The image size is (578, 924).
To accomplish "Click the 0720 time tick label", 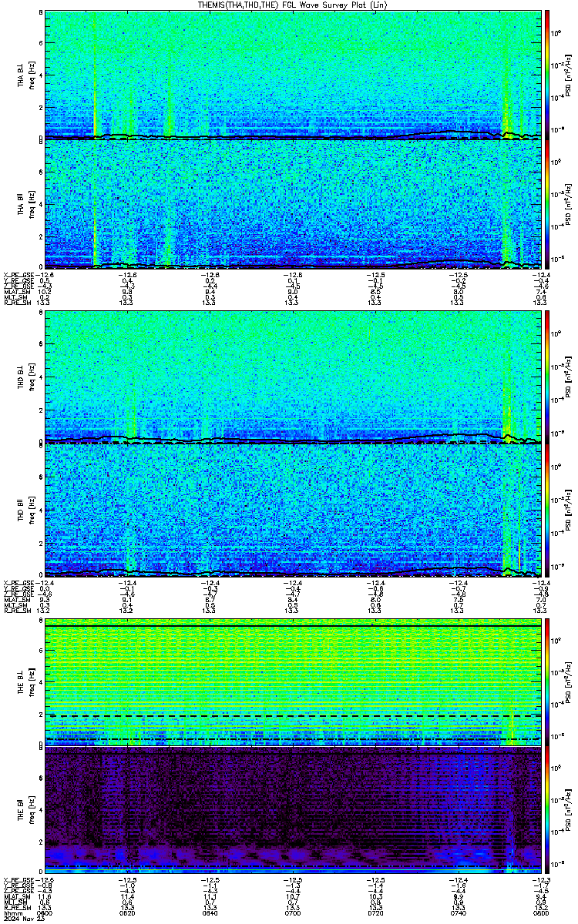I will point(375,913).
